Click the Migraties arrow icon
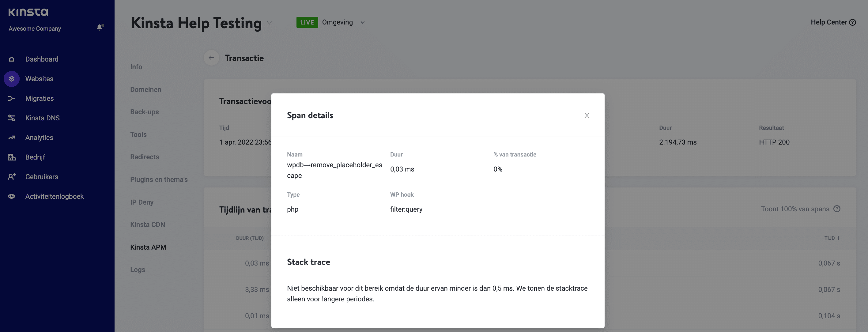Screen dimensions: 868x332 (x=11, y=98)
